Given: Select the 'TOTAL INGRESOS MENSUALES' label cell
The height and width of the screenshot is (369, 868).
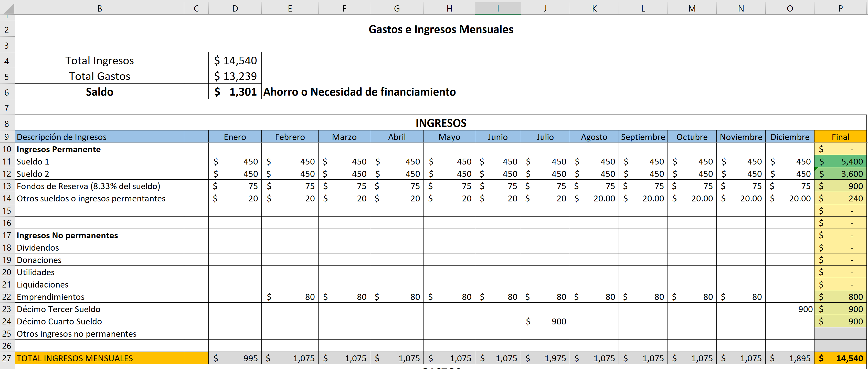Looking at the screenshot, I should tap(99, 358).
